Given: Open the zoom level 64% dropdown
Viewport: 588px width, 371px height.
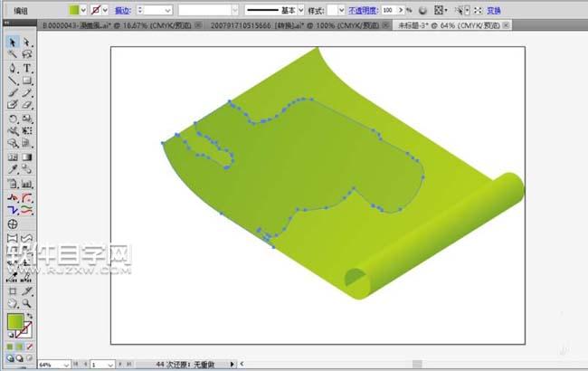Looking at the screenshot, I should tap(66, 365).
